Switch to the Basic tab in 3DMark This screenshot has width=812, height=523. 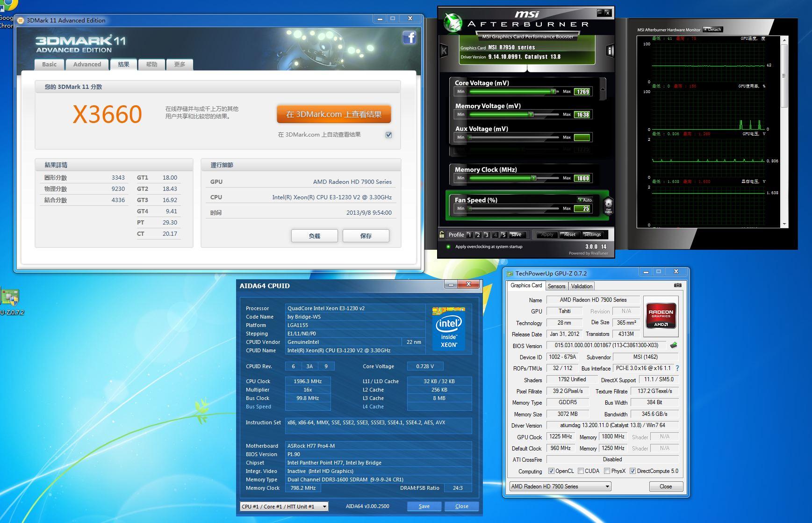(x=49, y=65)
